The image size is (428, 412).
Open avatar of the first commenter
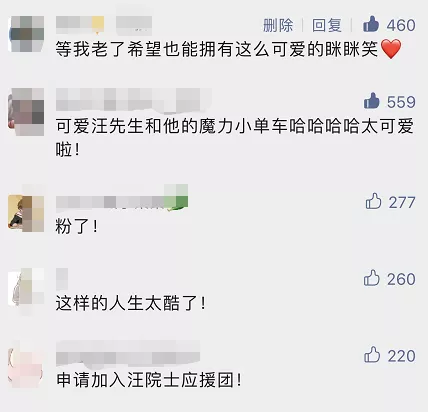point(26,34)
